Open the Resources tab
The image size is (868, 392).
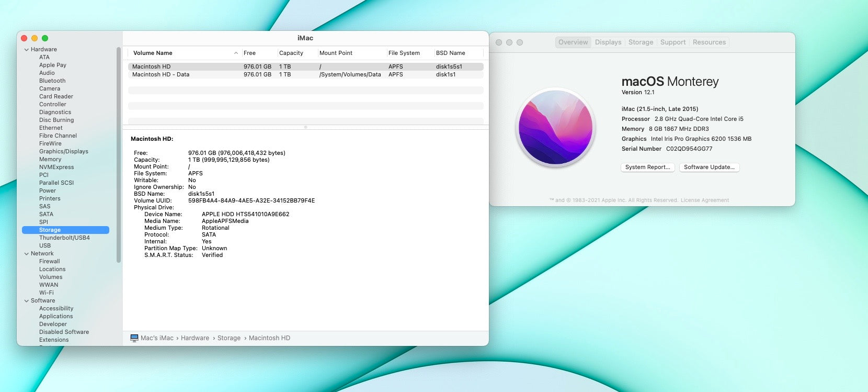[x=709, y=42]
